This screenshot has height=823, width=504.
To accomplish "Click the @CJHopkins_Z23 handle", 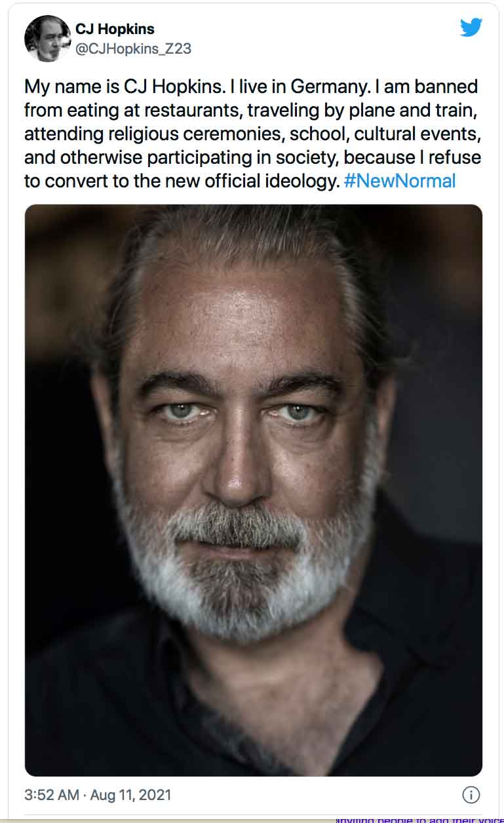I will coord(134,49).
